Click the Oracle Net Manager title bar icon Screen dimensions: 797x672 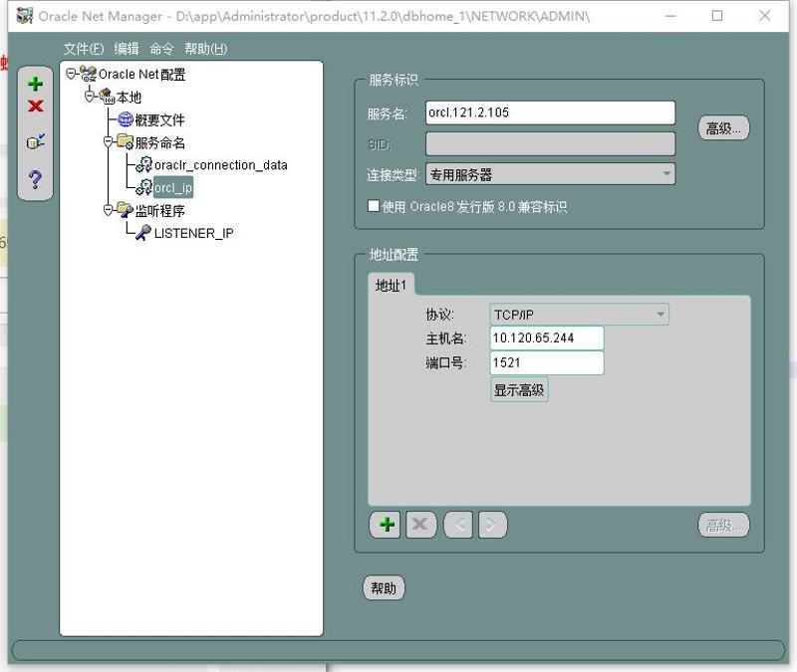pos(24,16)
